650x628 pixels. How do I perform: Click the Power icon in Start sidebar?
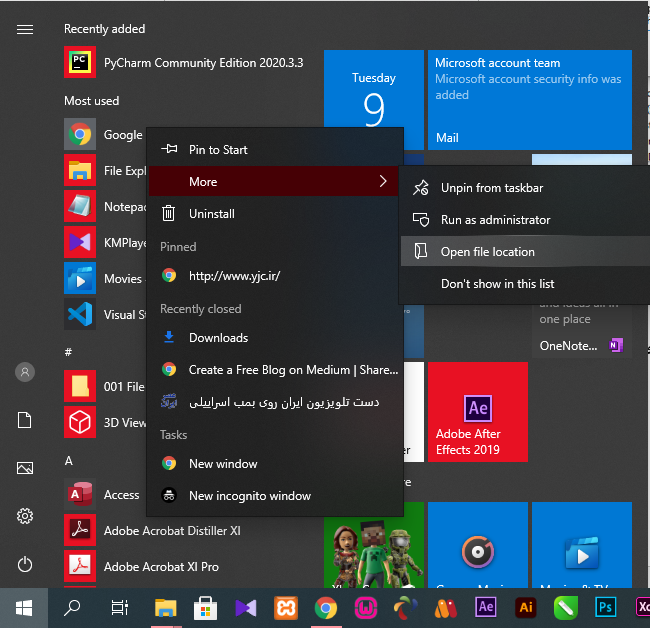25,564
